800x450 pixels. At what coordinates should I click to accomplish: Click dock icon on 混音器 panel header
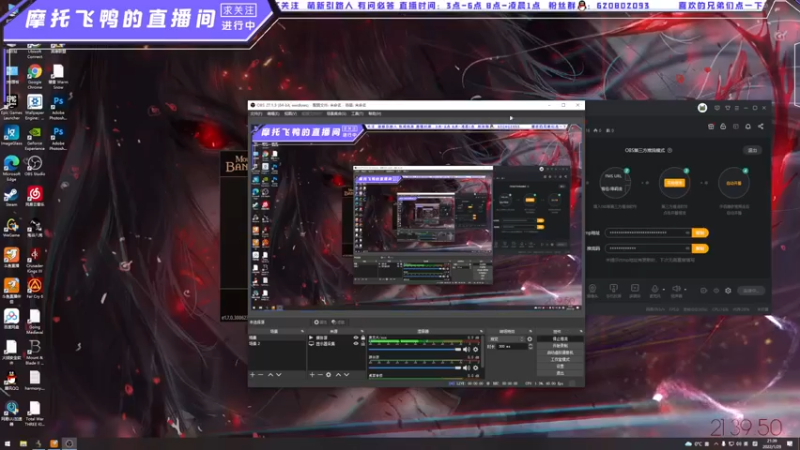pyautogui.click(x=481, y=331)
